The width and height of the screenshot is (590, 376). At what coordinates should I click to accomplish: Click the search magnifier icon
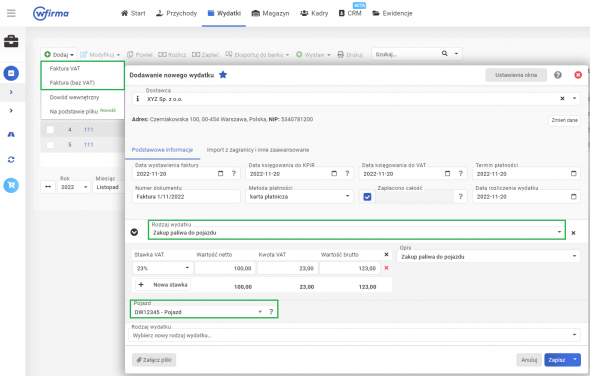pos(444,54)
